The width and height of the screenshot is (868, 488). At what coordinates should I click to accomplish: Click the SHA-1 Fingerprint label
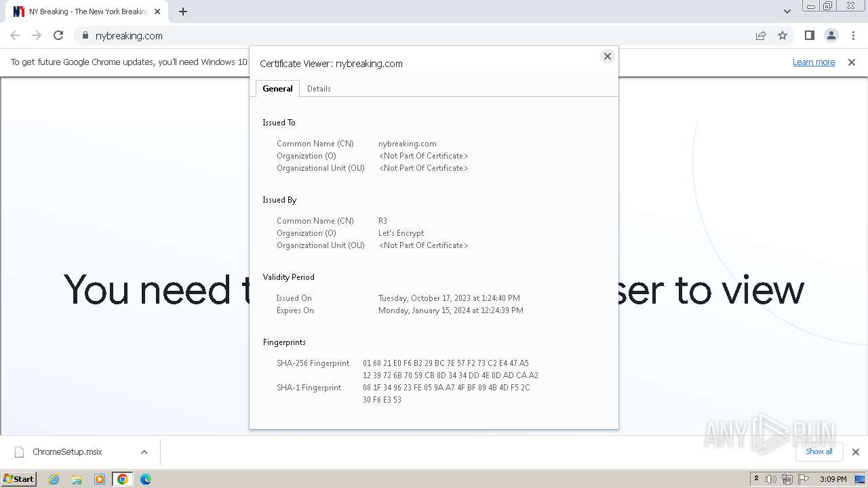[x=309, y=388]
